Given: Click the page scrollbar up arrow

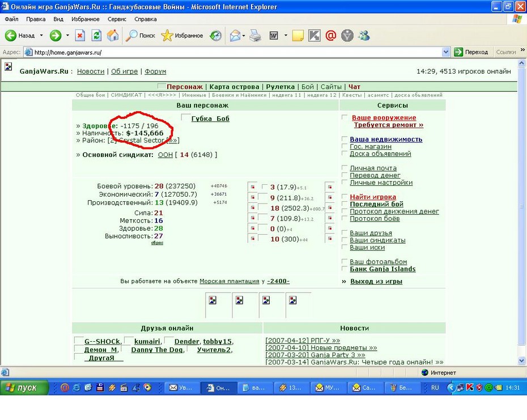Looking at the screenshot, I should click(522, 63).
